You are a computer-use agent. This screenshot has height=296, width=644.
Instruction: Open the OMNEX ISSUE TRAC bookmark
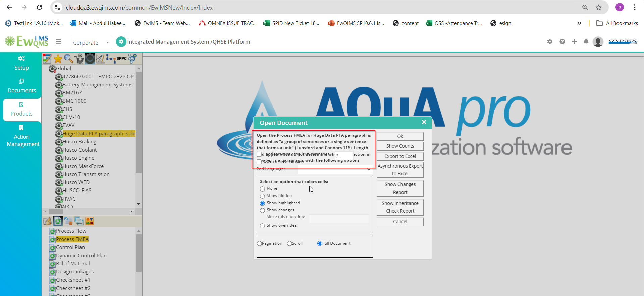(x=228, y=23)
